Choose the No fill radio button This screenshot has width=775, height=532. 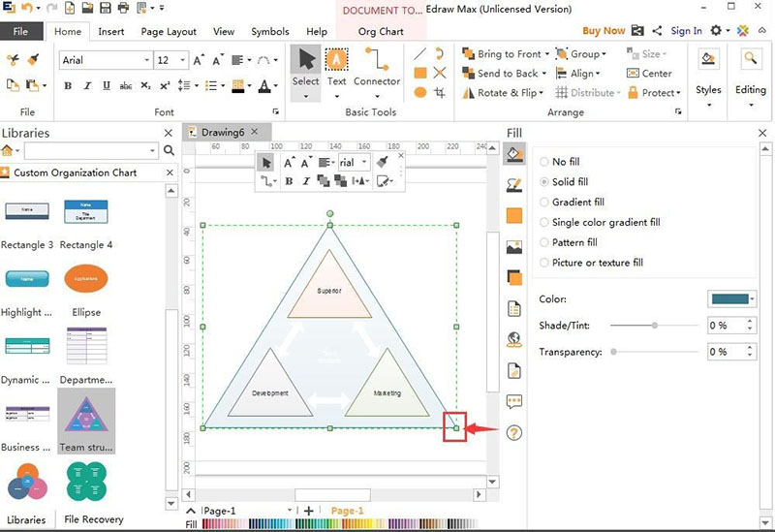tap(544, 162)
